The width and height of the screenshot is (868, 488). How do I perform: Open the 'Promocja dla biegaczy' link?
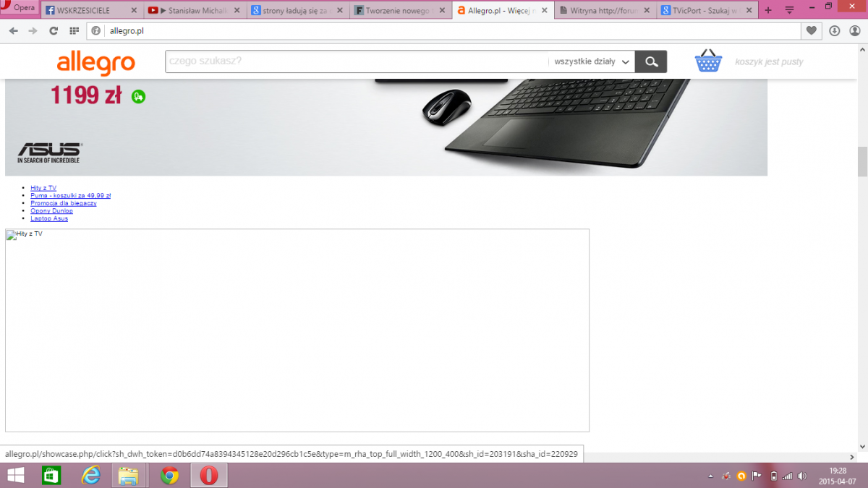[64, 203]
